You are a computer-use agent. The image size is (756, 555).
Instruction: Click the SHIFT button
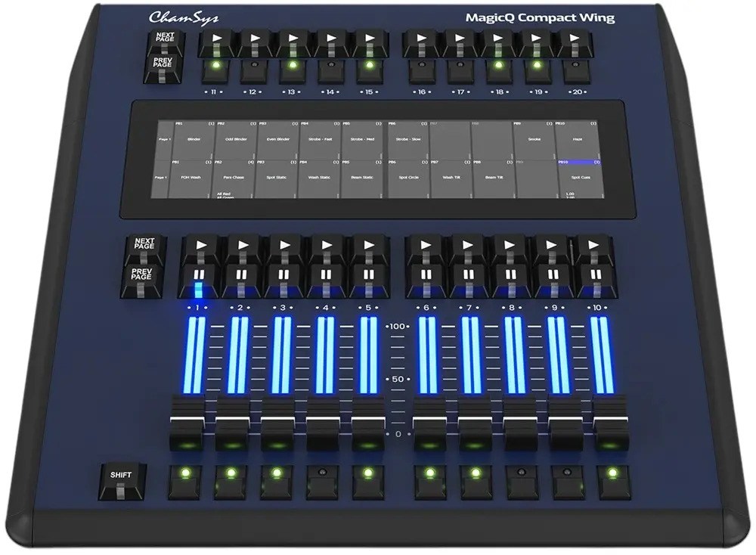pos(121,481)
